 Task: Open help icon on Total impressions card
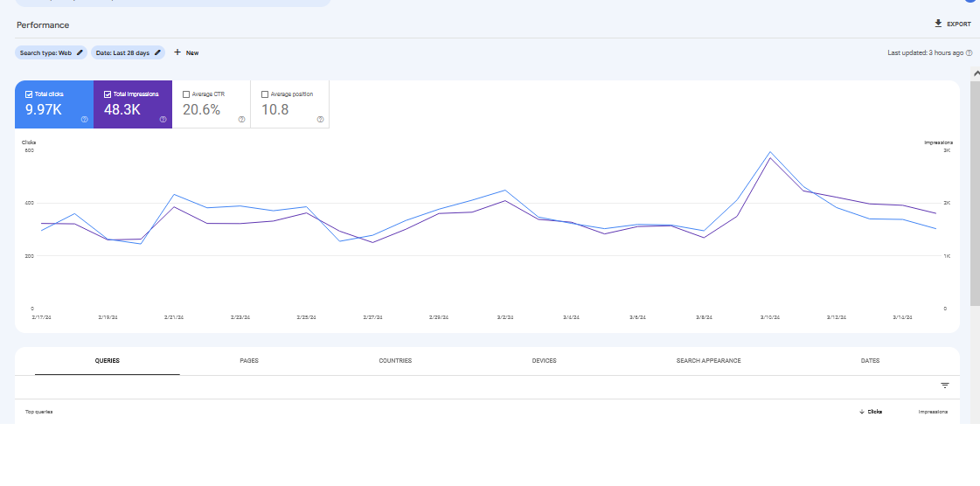pos(163,119)
